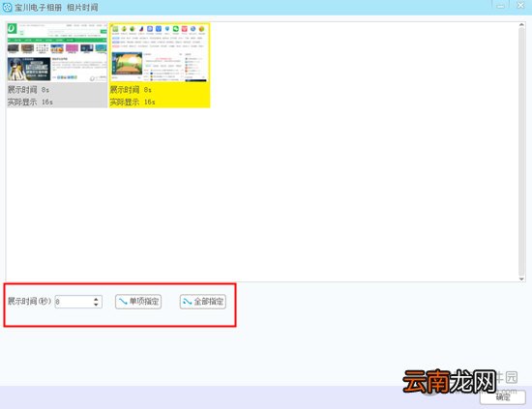This screenshot has width=532, height=409.
Task: Click the 确定 button
Action: (x=503, y=397)
